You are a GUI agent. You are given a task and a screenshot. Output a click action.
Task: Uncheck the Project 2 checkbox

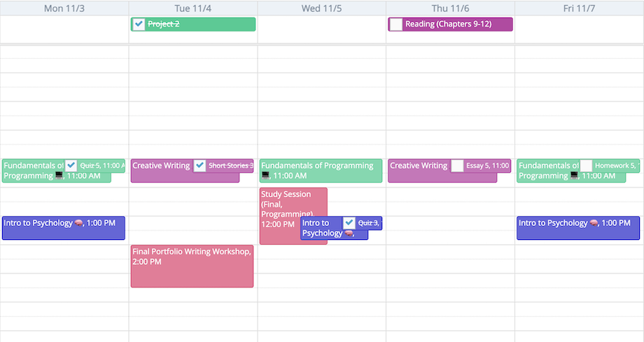[139, 24]
